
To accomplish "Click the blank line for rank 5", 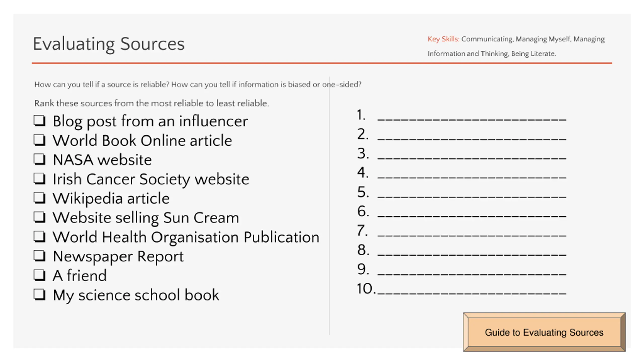I will click(x=472, y=197).
